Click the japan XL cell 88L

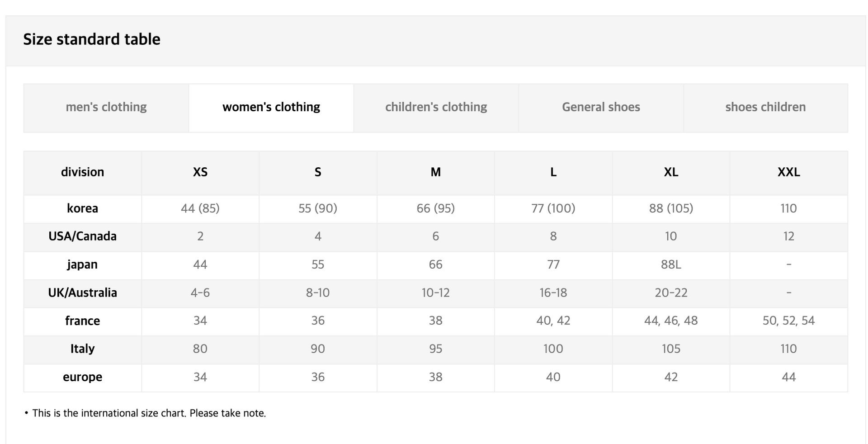click(x=671, y=265)
